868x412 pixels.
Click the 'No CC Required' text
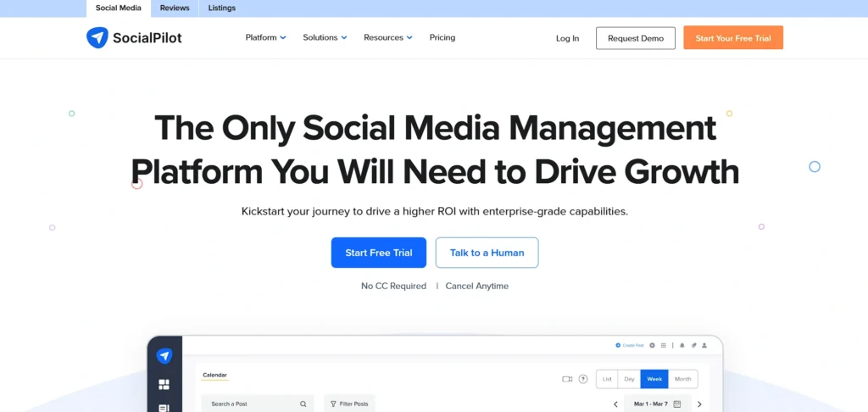393,287
